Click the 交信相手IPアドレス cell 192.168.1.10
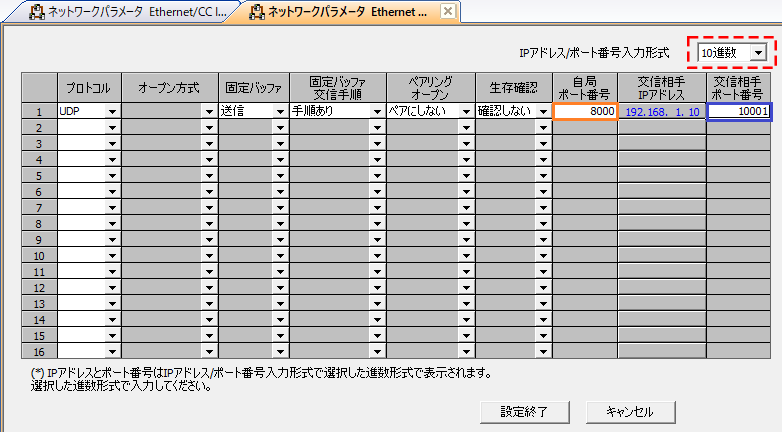 (661, 112)
